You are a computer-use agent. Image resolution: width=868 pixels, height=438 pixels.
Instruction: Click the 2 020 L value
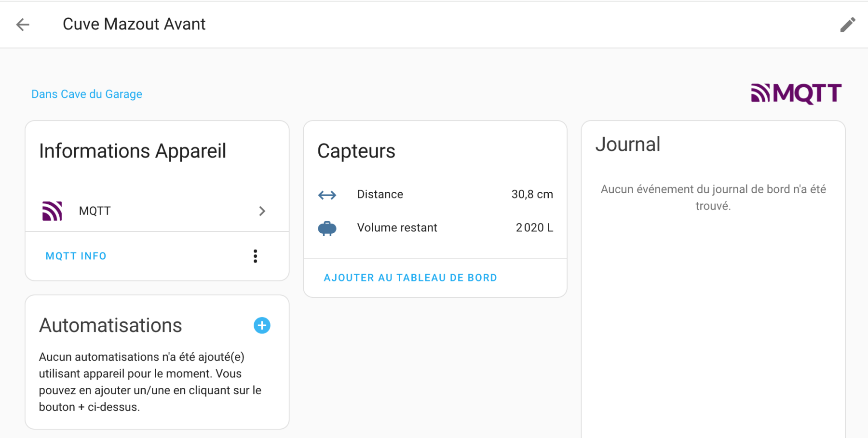coord(534,228)
